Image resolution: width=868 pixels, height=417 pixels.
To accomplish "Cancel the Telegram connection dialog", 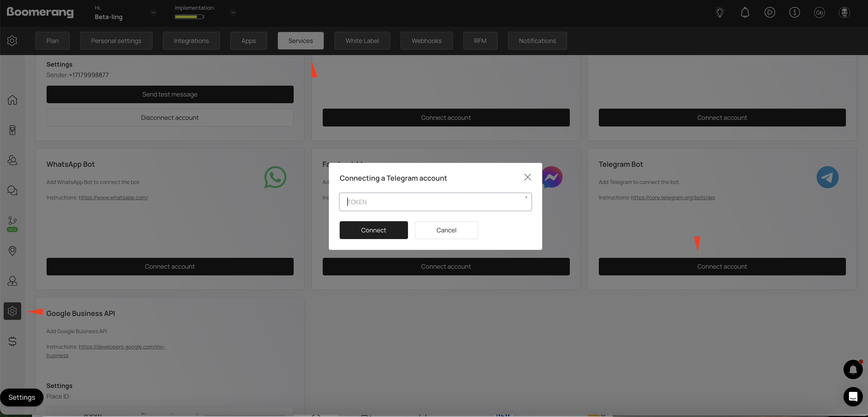I will coord(446,230).
